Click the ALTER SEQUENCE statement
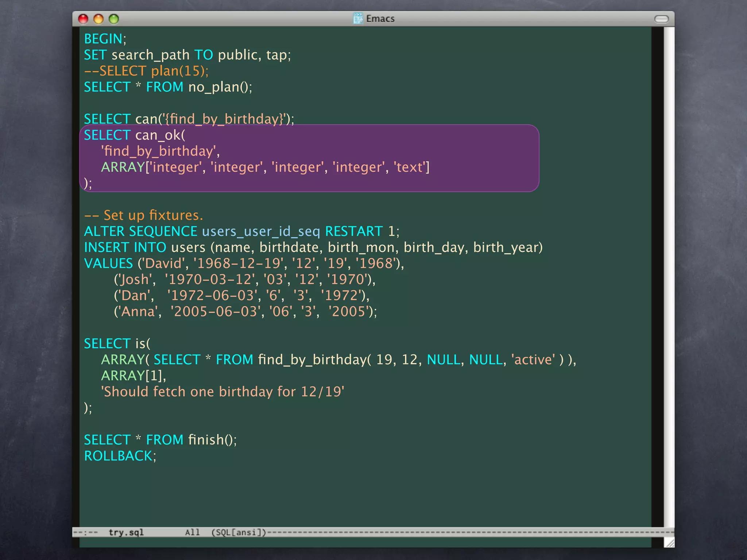The height and width of the screenshot is (560, 747). [x=140, y=232]
